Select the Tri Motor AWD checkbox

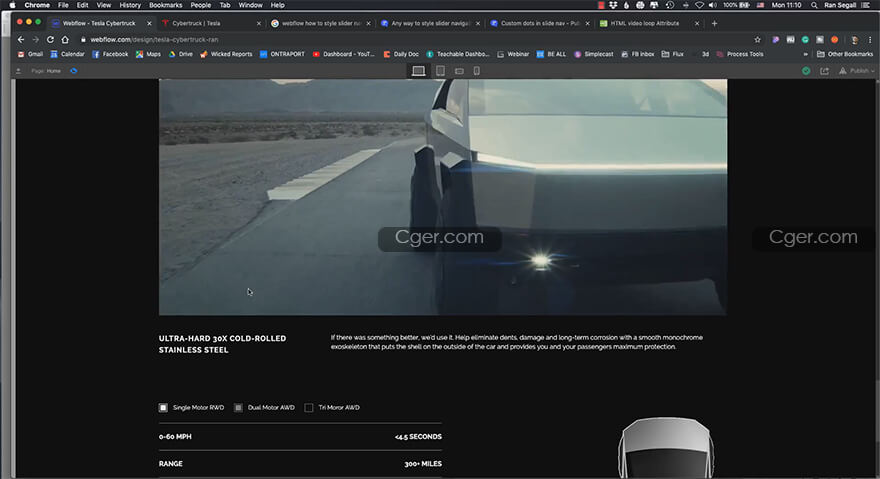[309, 408]
